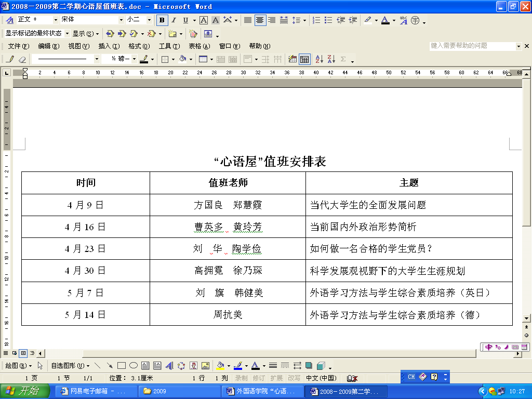Click the font color A button
532x399 pixels.
(x=384, y=20)
